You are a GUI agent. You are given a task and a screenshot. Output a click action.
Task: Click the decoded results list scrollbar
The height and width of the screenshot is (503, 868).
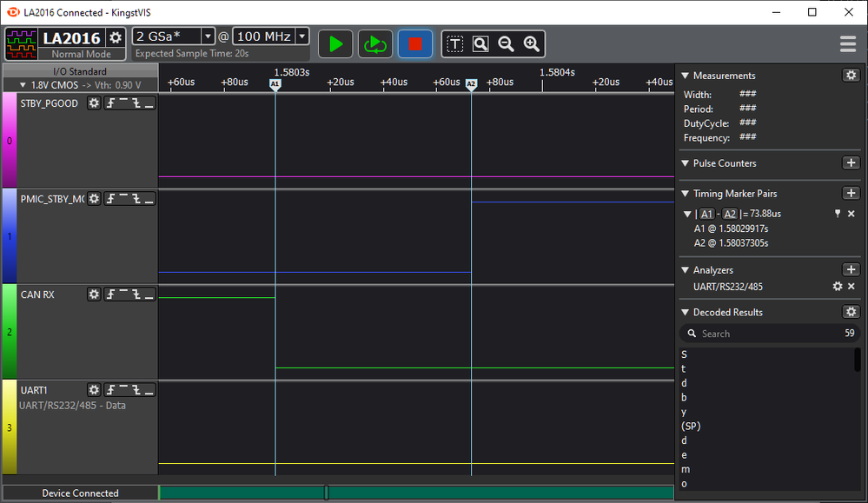(857, 360)
